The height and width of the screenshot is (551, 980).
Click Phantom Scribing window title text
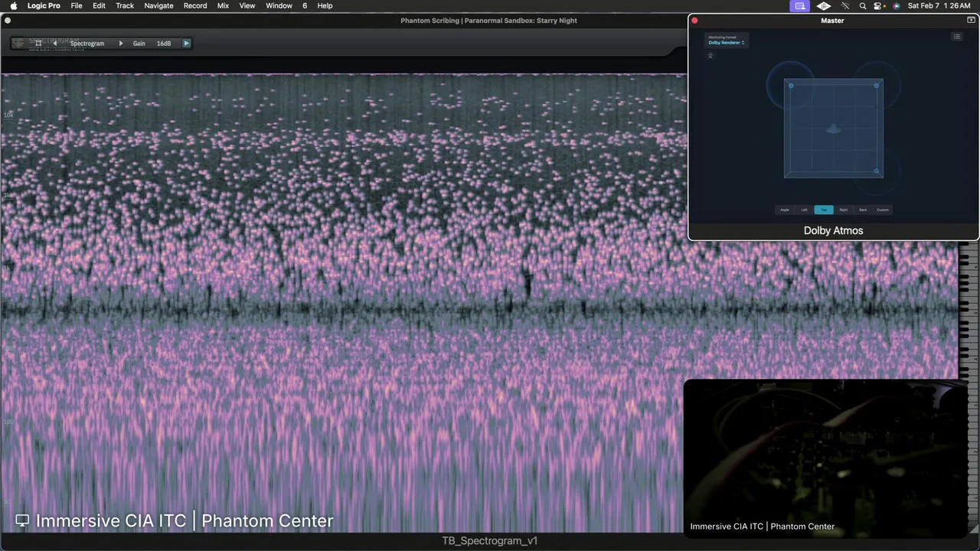tap(488, 21)
